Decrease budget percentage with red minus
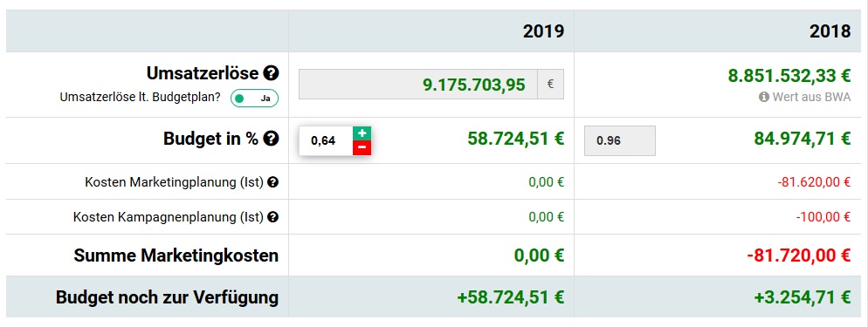This screenshot has width=868, height=327. pos(362,147)
